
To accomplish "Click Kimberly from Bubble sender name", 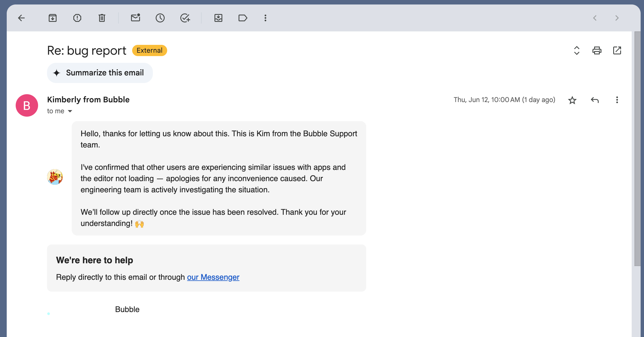I will point(88,100).
